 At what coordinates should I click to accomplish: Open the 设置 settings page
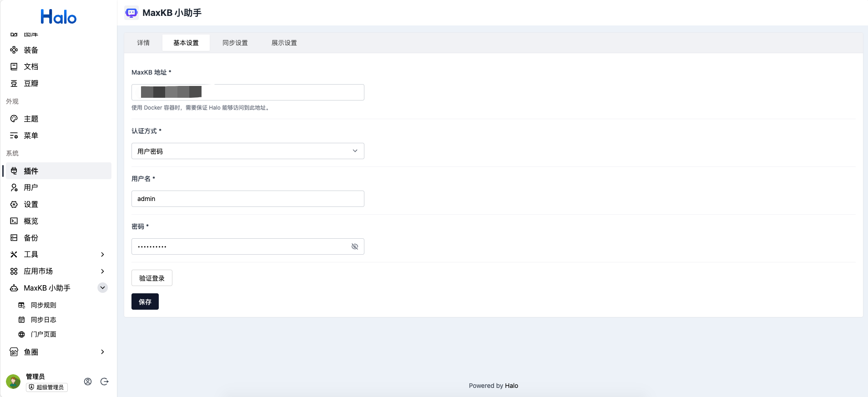58,205
